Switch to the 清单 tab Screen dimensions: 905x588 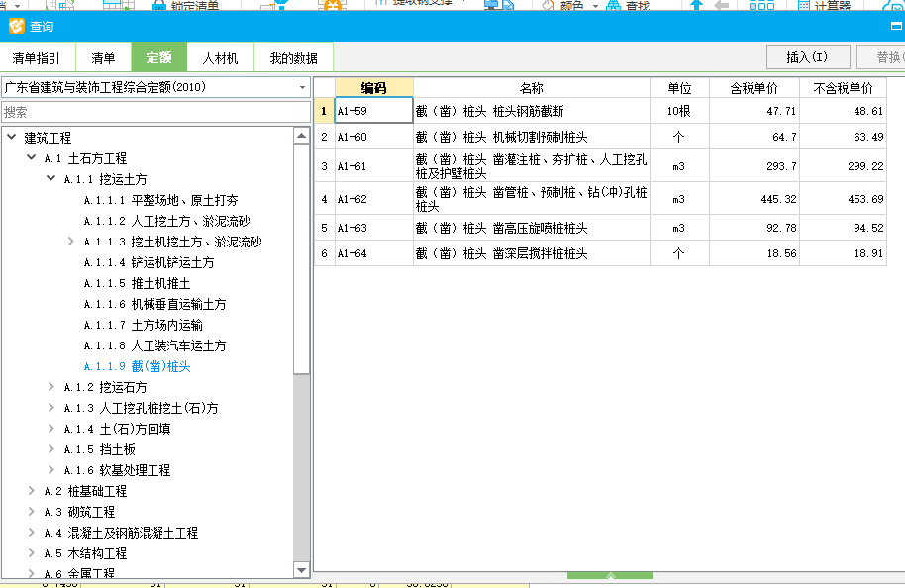tap(103, 57)
